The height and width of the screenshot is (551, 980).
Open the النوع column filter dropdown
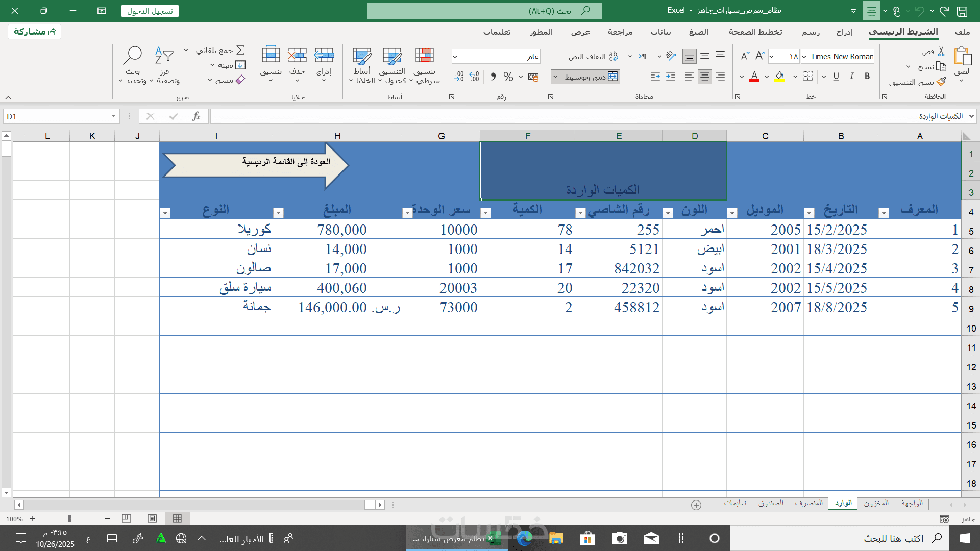165,213
